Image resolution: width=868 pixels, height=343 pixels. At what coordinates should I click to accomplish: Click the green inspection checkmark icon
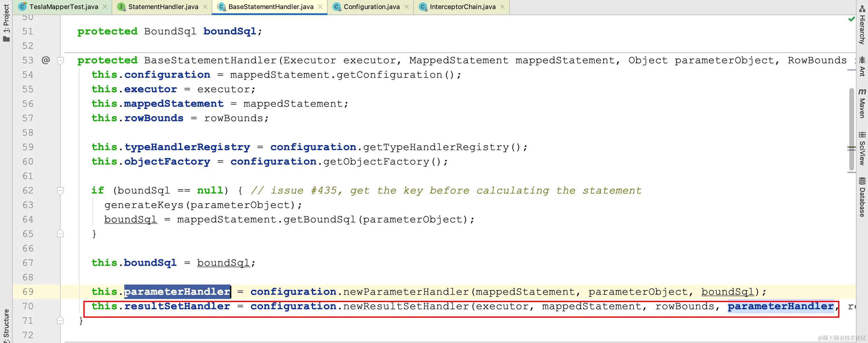point(851,19)
